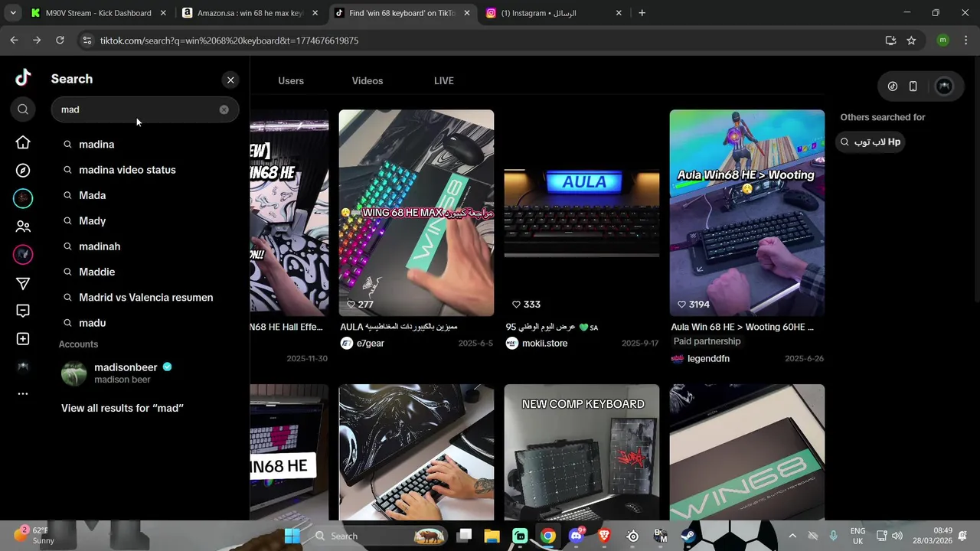Open the Explore compass icon
This screenshot has width=980, height=551.
click(x=23, y=171)
